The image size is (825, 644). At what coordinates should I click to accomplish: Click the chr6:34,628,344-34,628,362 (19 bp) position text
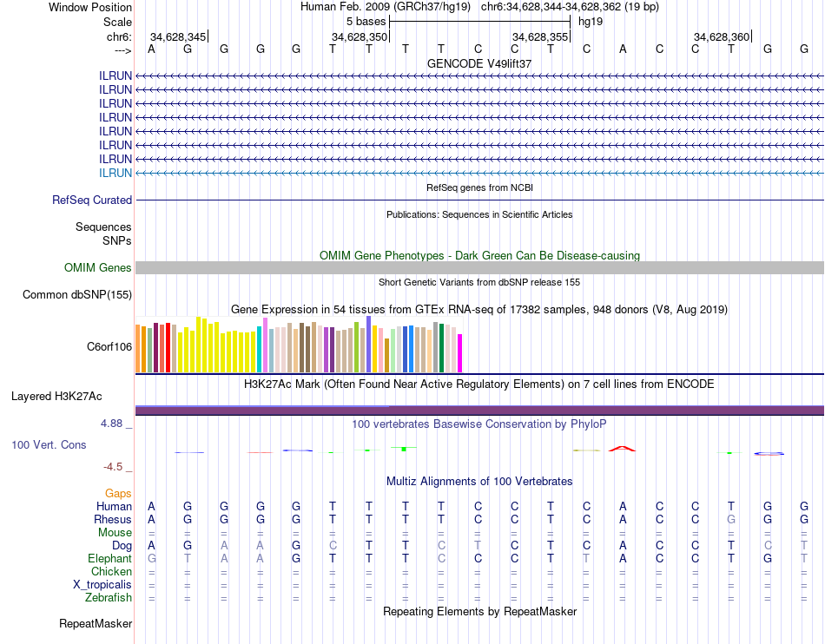pos(570,7)
